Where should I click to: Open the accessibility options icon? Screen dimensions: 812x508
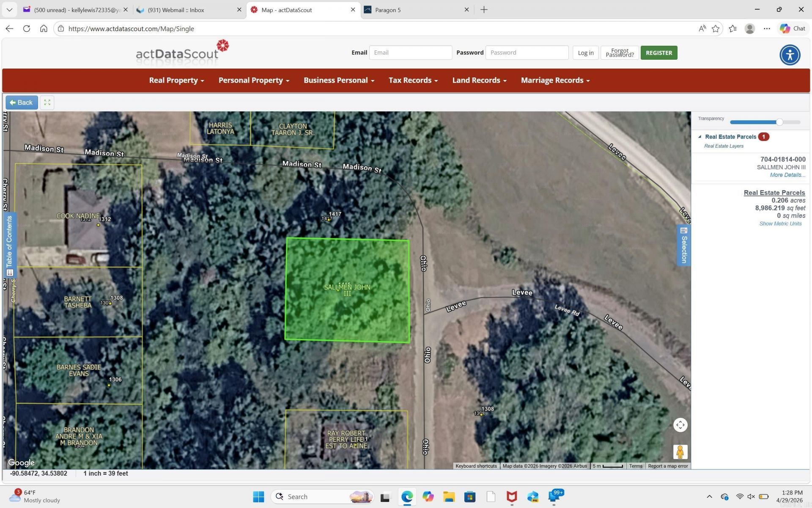tap(790, 55)
